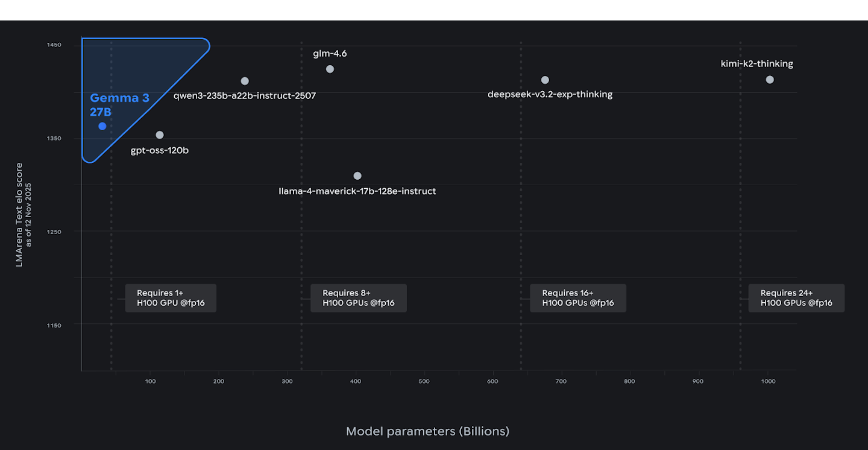Click the "Model parameters (Billions)" axis title
The width and height of the screenshot is (868, 450).
(427, 431)
